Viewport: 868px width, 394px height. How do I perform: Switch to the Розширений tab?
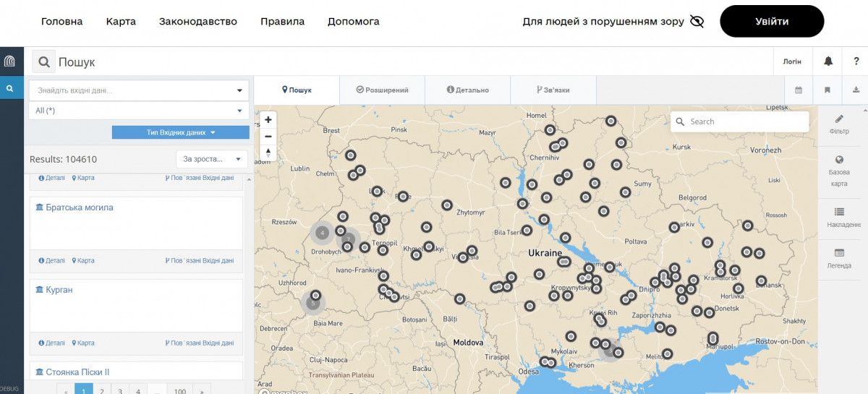pos(382,90)
